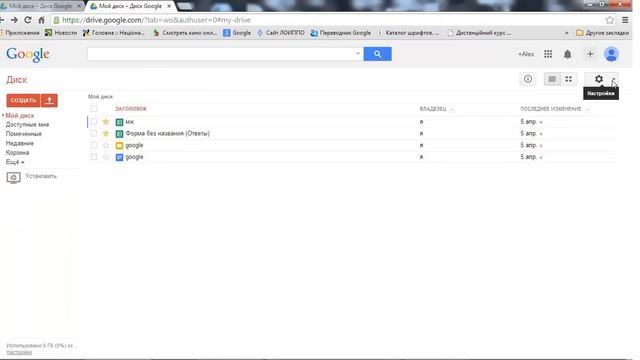Screen dimensions: 640x360
Task: Click the install Drive computer icon
Action: click(13, 178)
